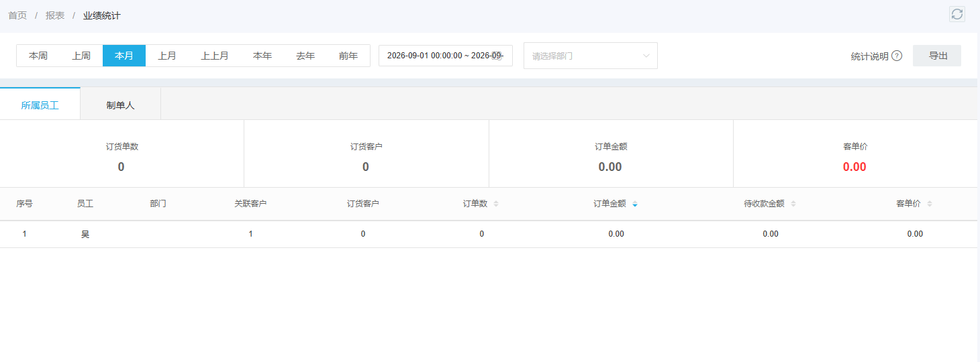980x362 pixels.
Task: Click the 关联客户 column header
Action: click(250, 203)
